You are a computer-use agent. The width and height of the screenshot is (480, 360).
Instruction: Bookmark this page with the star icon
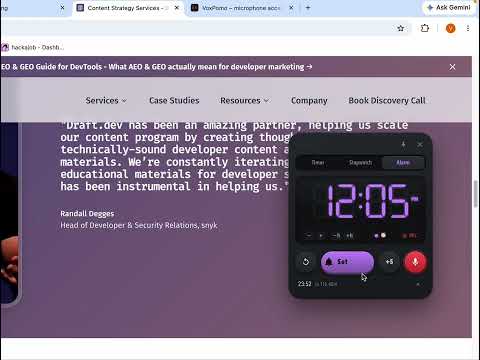401,28
